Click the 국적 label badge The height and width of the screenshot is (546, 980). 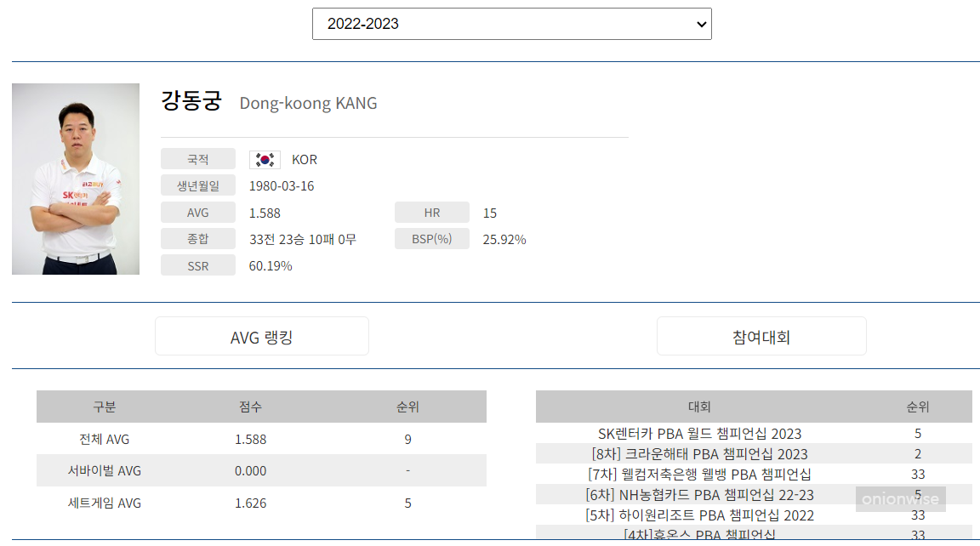click(198, 158)
